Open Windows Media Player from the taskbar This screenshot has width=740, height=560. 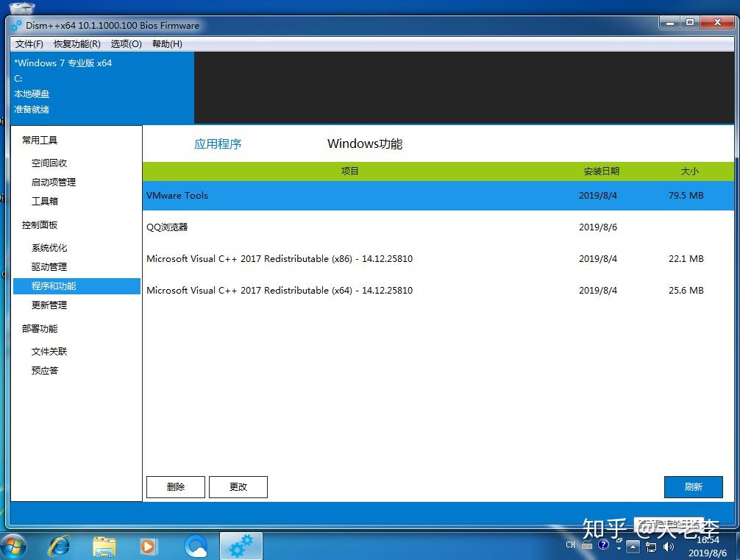click(149, 547)
